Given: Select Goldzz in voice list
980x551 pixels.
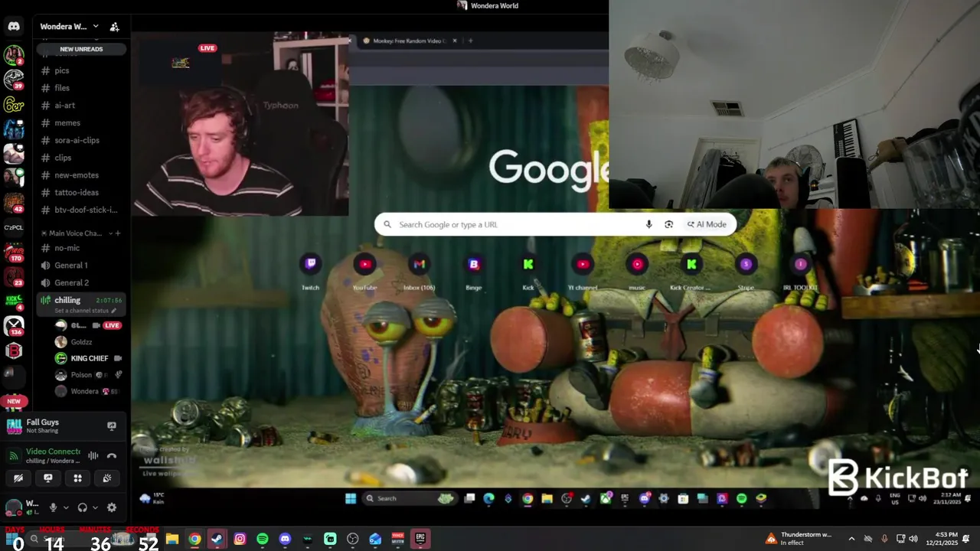Looking at the screenshot, I should (x=81, y=342).
